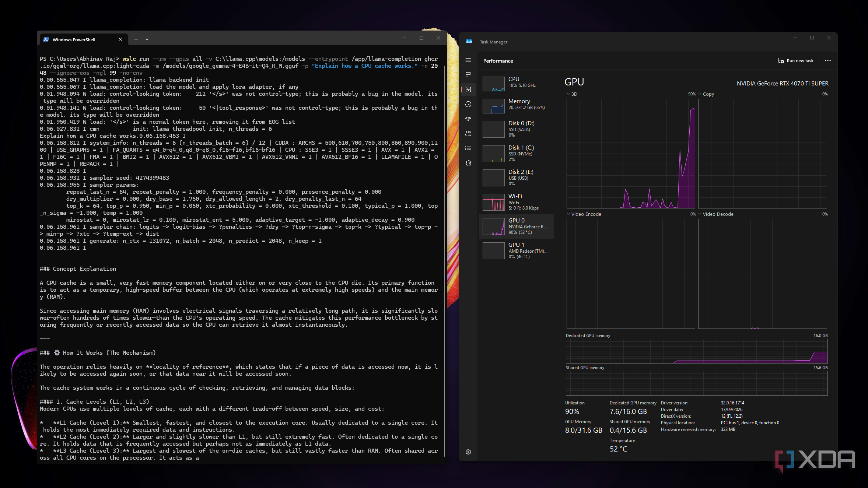This screenshot has height=488, width=868.
Task: Click the 7.6/16.0 GB dedicated memory value
Action: coord(628,411)
